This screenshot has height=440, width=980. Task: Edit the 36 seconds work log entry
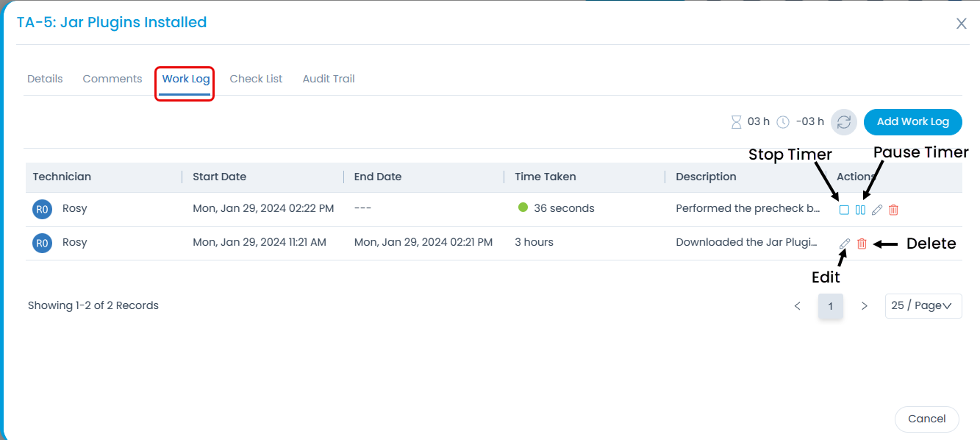877,210
